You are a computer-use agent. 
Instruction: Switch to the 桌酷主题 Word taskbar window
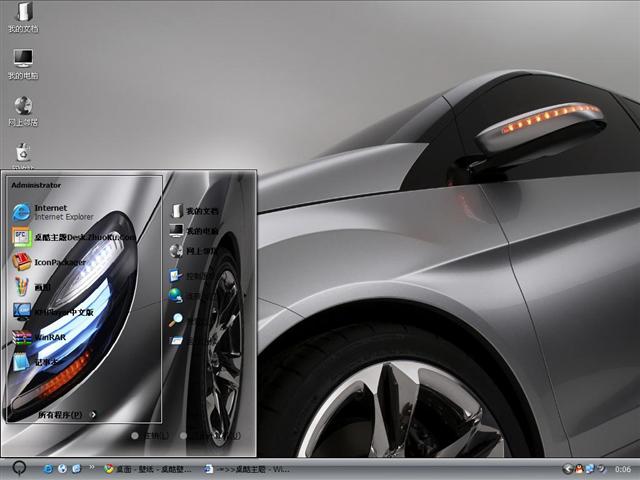[247, 469]
